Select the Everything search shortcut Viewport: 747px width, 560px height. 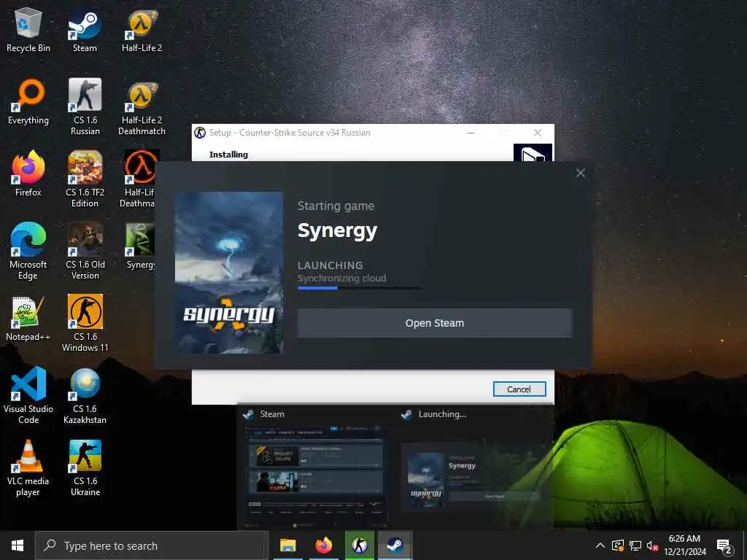(28, 101)
